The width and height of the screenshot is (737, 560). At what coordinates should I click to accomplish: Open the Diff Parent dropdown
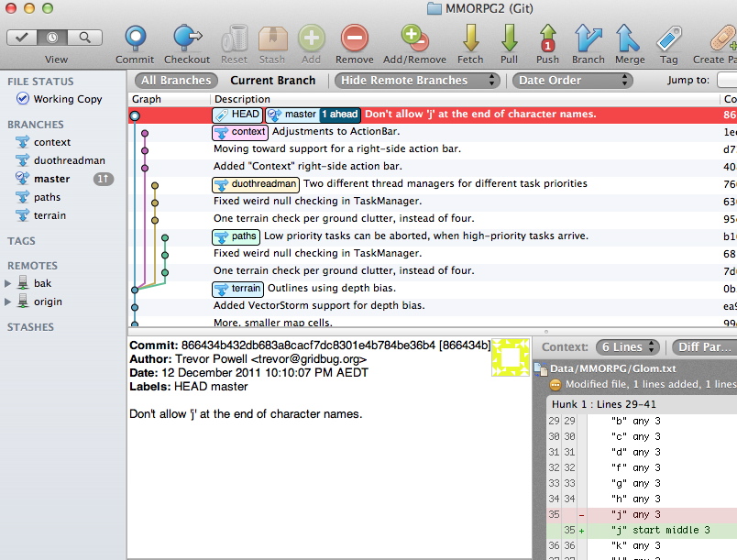(705, 347)
